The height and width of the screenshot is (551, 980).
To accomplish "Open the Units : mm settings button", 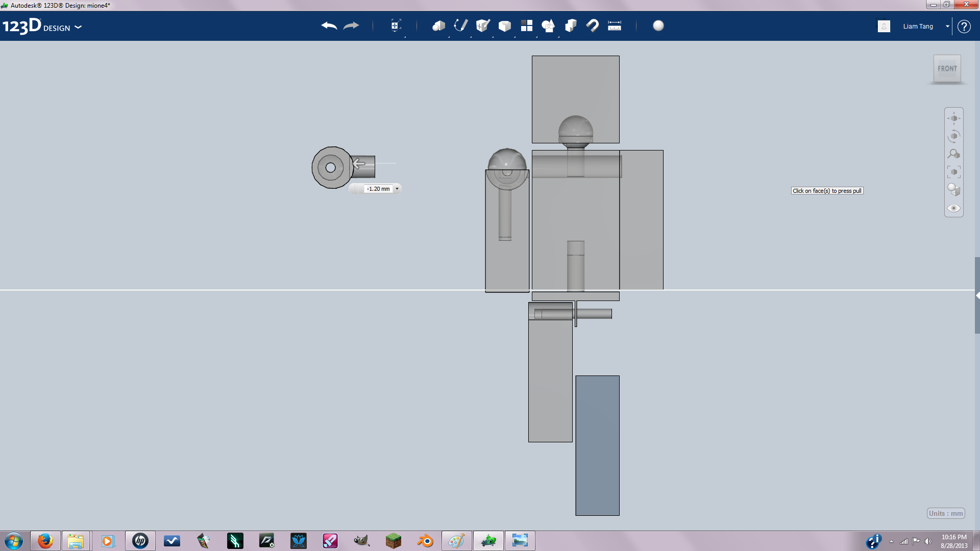I will pos(946,513).
